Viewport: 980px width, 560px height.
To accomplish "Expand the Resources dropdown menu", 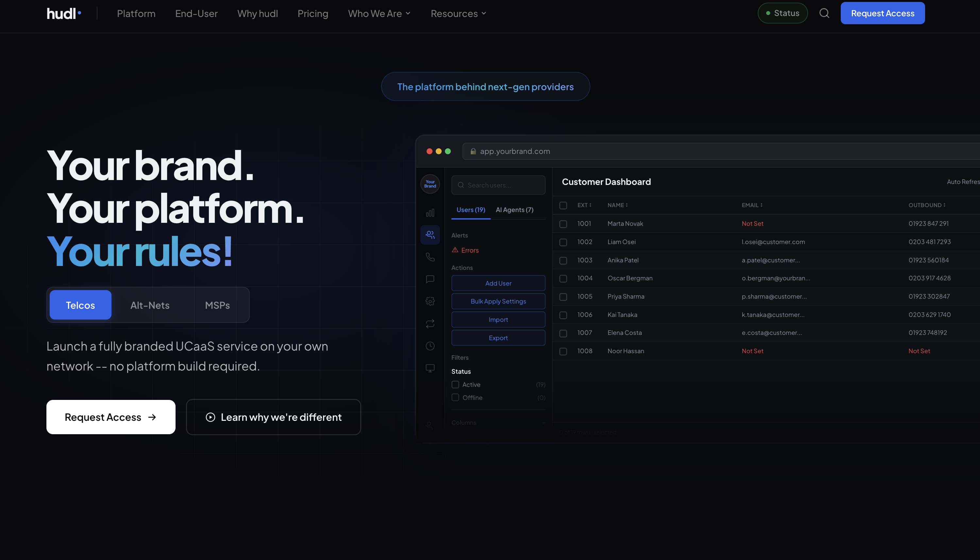I will (x=458, y=13).
